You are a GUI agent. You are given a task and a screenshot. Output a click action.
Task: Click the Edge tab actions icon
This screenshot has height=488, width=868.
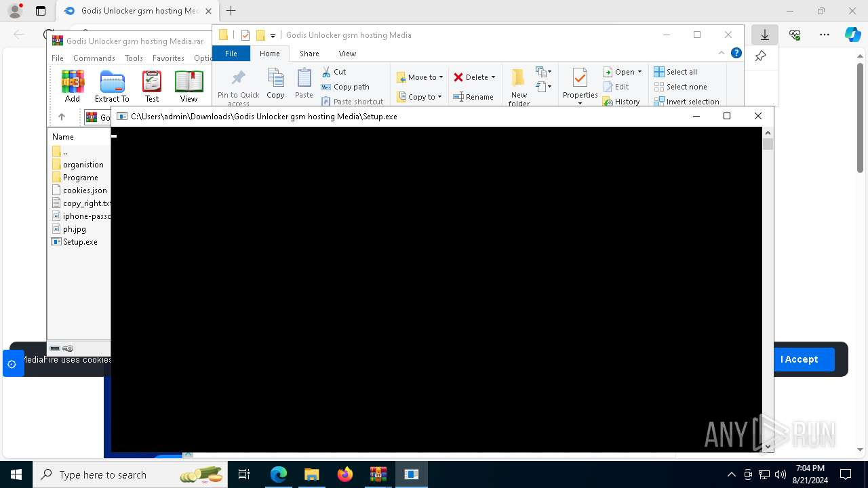point(41,11)
